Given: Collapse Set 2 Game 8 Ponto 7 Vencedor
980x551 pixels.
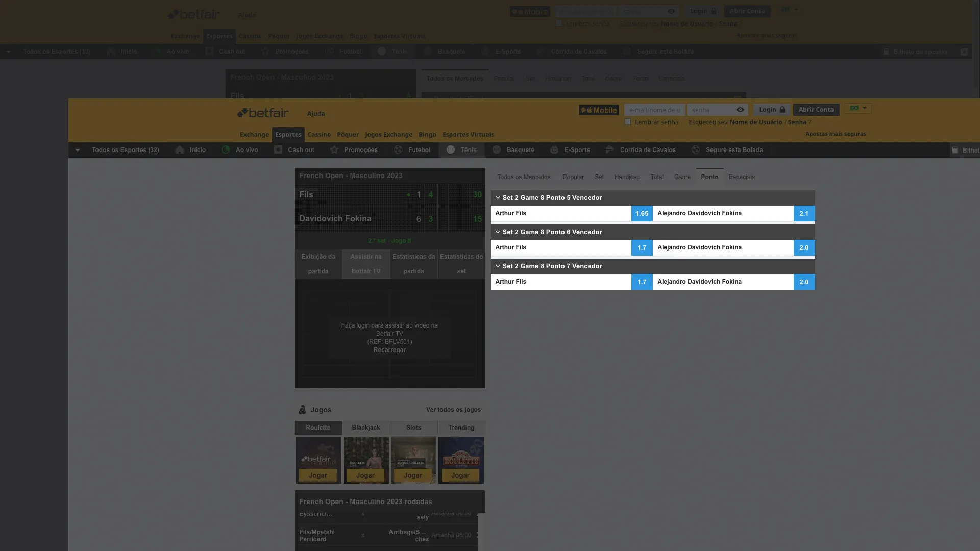Looking at the screenshot, I should (498, 266).
